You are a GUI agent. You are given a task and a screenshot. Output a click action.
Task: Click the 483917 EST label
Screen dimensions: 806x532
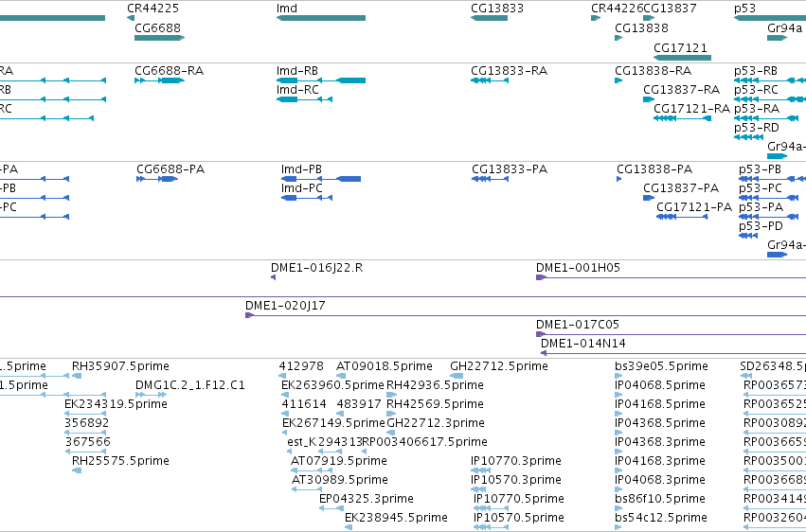click(x=359, y=404)
